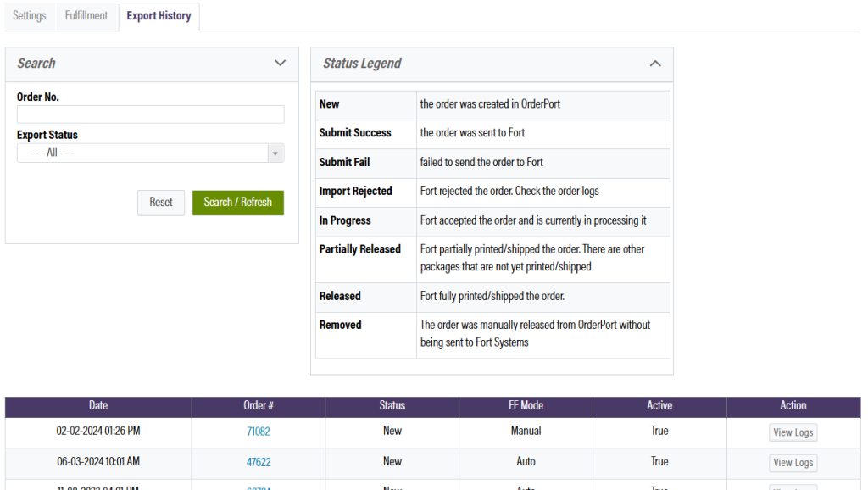Select the Export History tab
This screenshot has height=490, width=868.
tap(159, 16)
